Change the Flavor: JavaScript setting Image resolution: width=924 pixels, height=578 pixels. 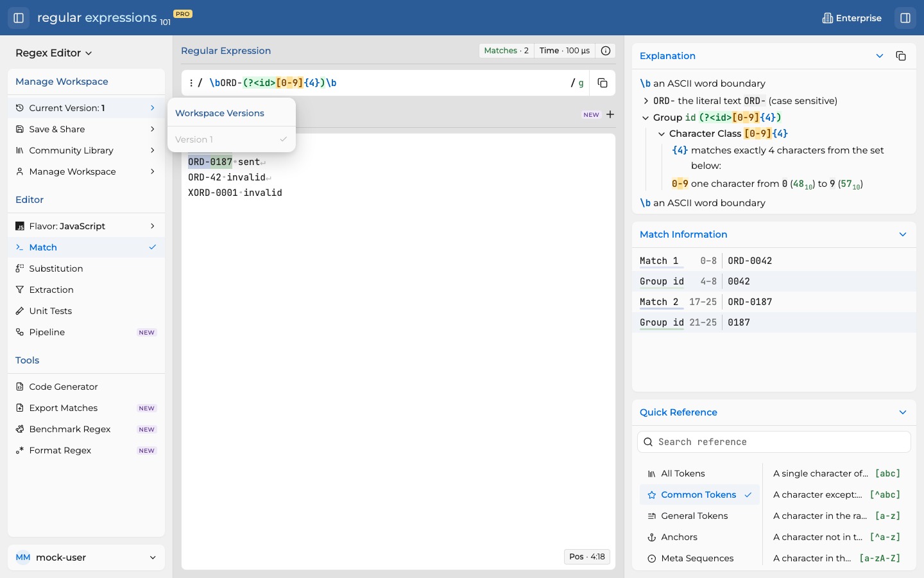point(86,226)
